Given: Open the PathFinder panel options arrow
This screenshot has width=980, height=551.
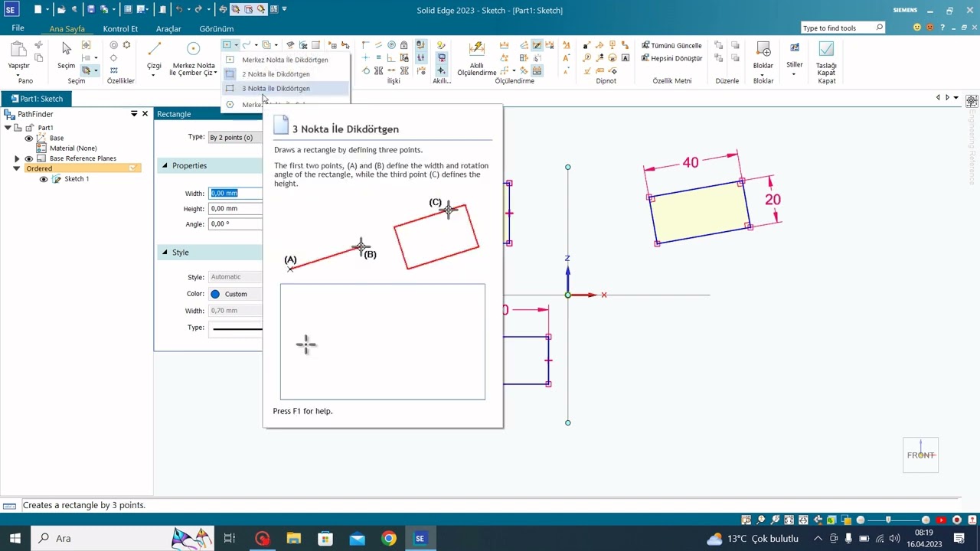Looking at the screenshot, I should (x=134, y=114).
